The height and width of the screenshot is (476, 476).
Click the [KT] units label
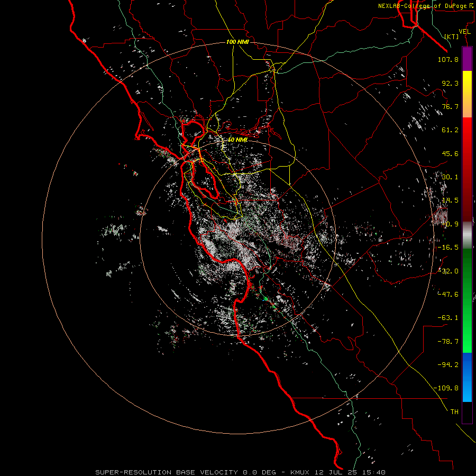(452, 36)
